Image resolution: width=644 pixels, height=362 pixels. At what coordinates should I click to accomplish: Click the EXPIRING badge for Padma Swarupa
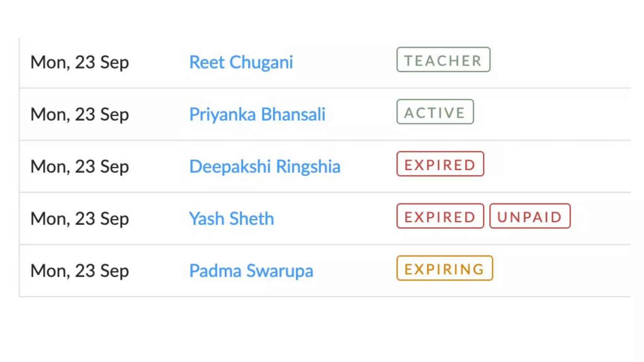445,268
